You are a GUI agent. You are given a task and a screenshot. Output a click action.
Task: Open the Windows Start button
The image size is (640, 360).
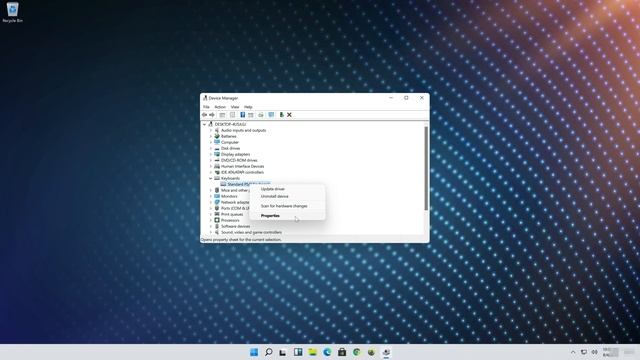click(254, 352)
